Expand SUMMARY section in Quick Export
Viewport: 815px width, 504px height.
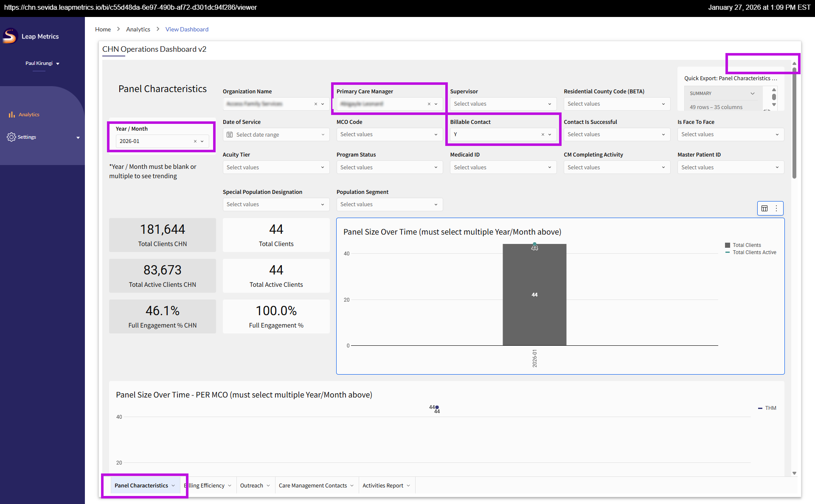coord(752,93)
